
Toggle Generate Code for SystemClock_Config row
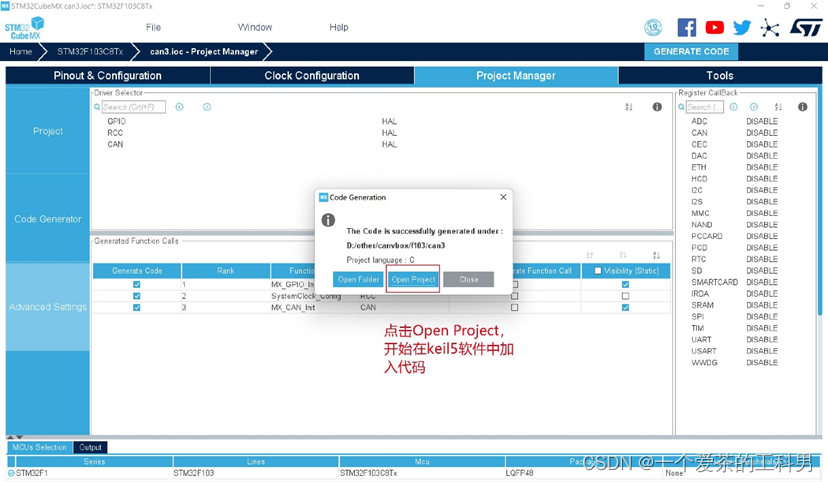click(137, 296)
